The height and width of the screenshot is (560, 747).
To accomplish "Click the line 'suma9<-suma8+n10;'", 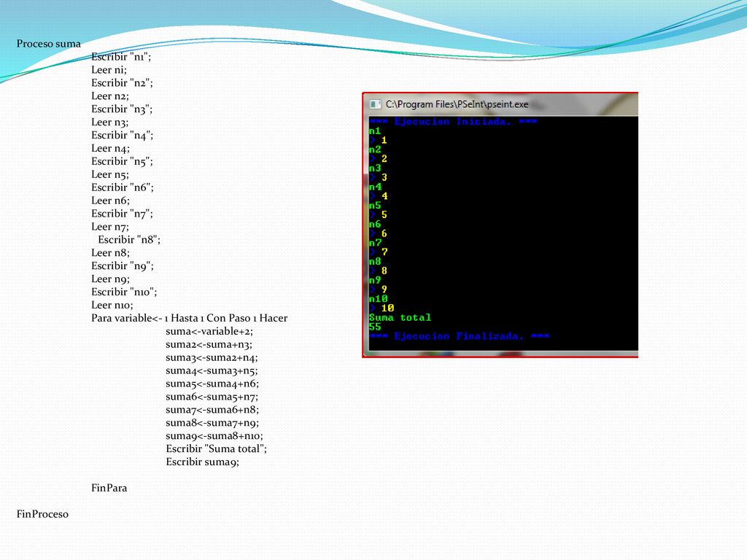I will coord(214,436).
